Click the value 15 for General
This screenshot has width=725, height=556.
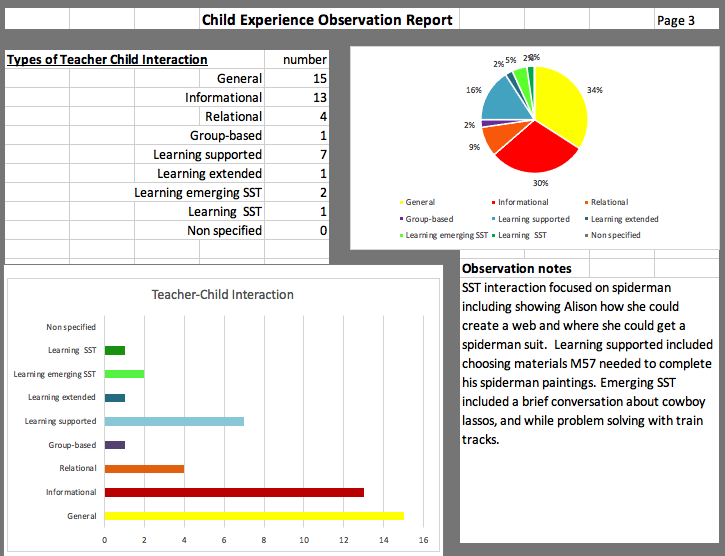[x=319, y=79]
